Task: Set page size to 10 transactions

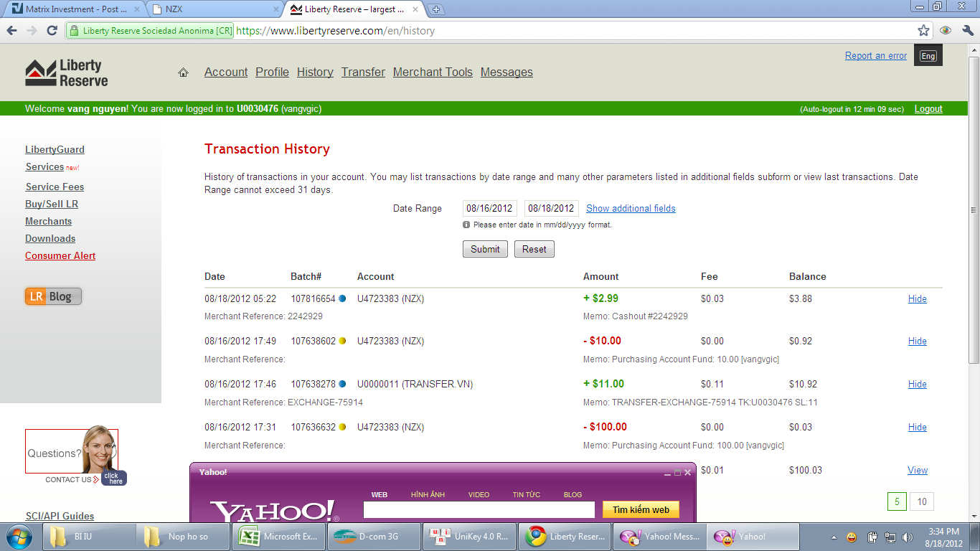Action: pos(922,502)
